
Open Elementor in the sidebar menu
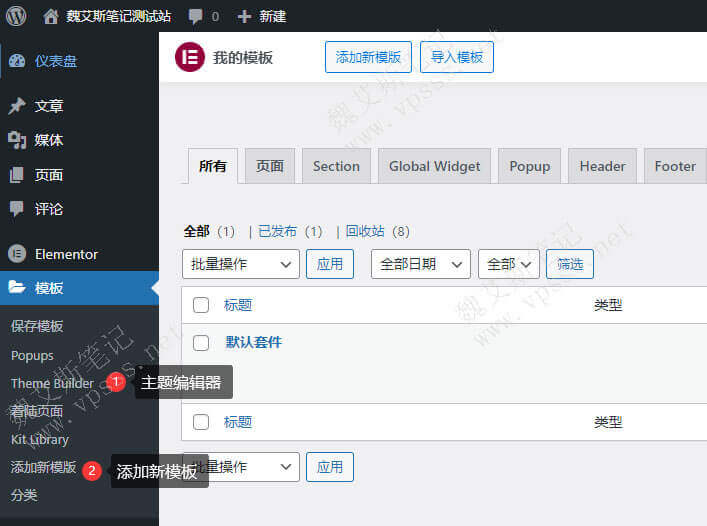pos(66,254)
